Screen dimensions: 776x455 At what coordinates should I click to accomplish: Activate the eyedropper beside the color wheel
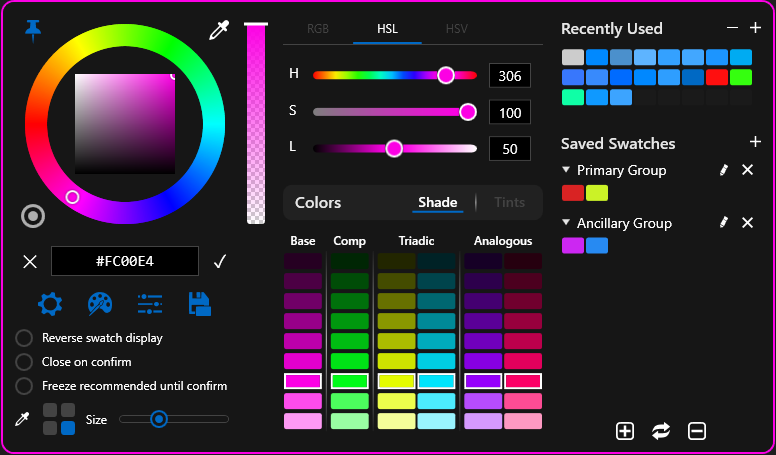219,30
